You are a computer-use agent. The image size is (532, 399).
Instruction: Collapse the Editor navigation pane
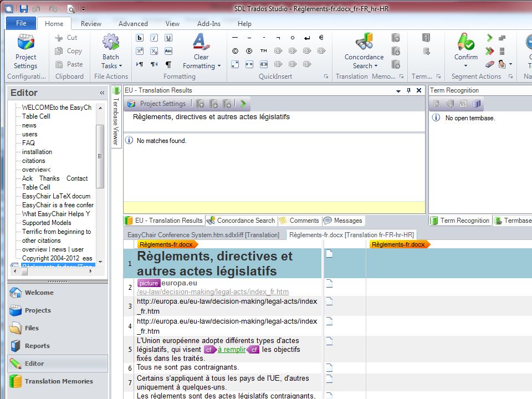(x=102, y=93)
